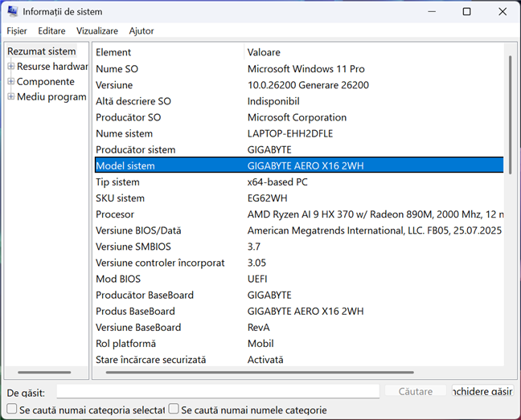Select the Nume sistem row
521x420 pixels.
pos(299,133)
